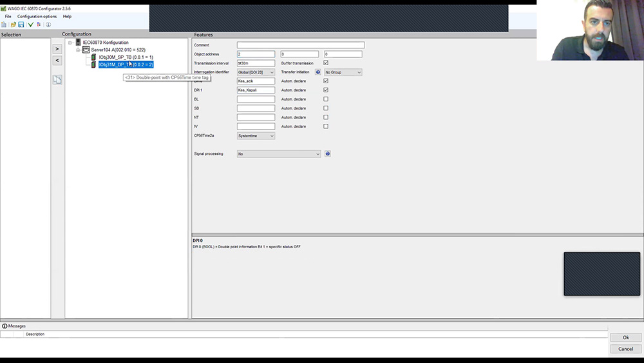The width and height of the screenshot is (644, 363).
Task: Click the WAGO app icon in title bar
Action: pyautogui.click(x=3, y=8)
